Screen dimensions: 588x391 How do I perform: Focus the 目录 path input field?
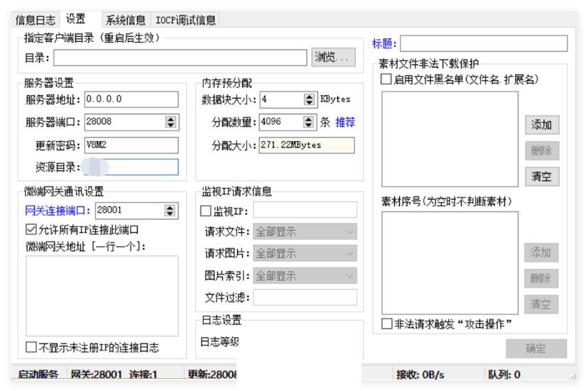[180, 57]
